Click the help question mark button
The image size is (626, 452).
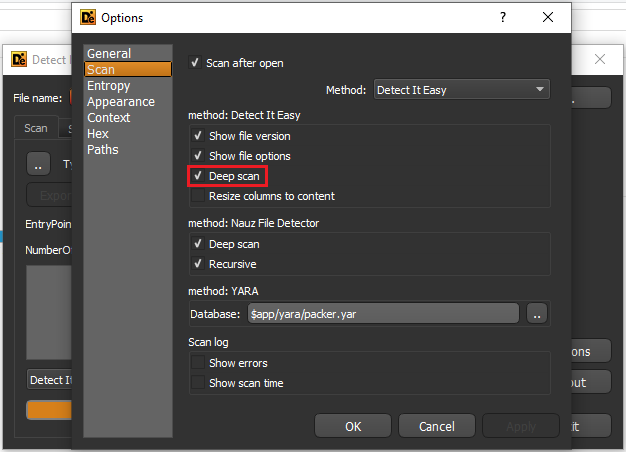503,17
